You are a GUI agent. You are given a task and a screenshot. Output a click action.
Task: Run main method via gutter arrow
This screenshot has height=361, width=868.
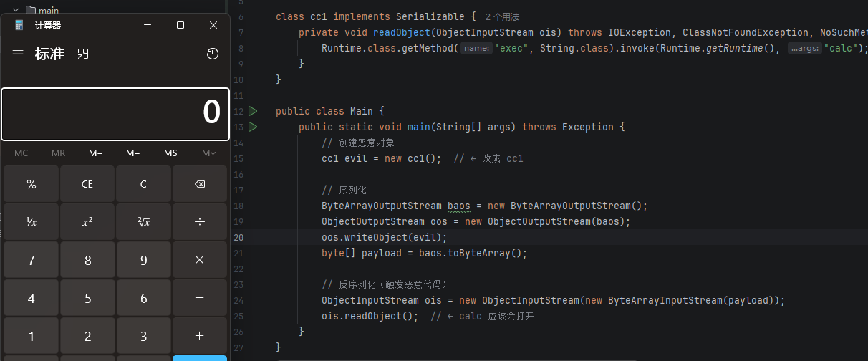tap(253, 127)
